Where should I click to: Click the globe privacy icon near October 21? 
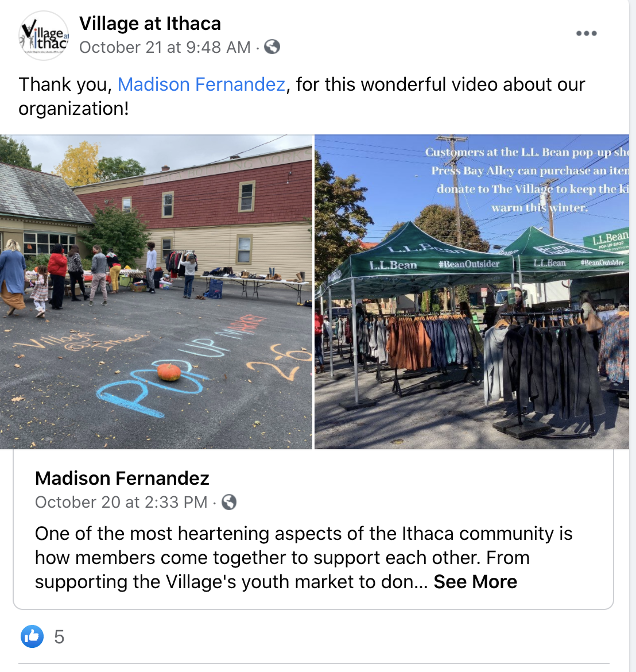272,47
